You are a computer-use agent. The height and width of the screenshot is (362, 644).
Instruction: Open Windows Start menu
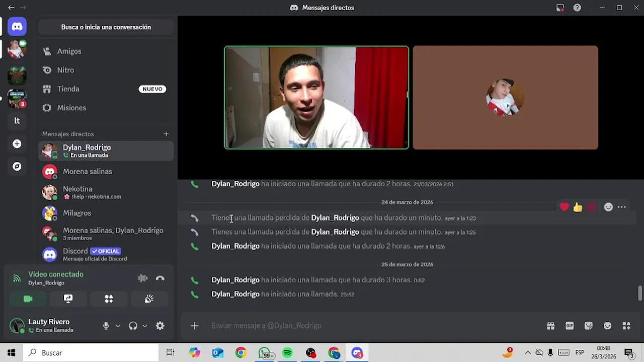click(11, 353)
